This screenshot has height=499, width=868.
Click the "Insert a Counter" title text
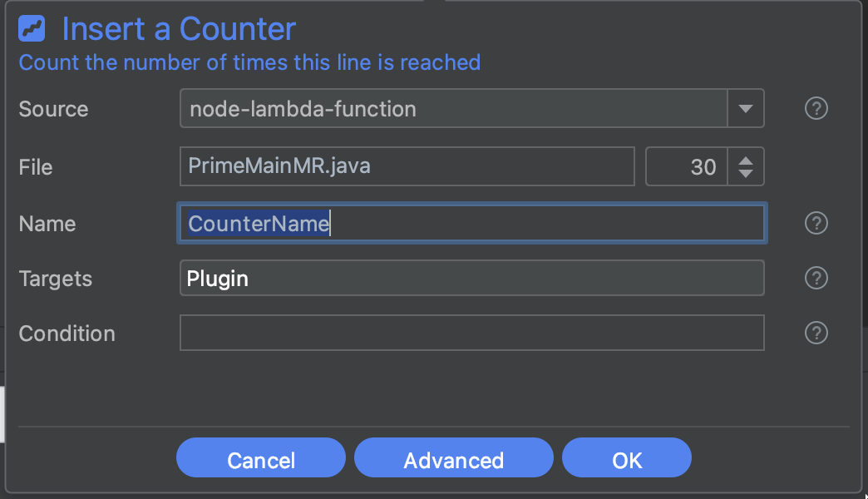(x=179, y=30)
